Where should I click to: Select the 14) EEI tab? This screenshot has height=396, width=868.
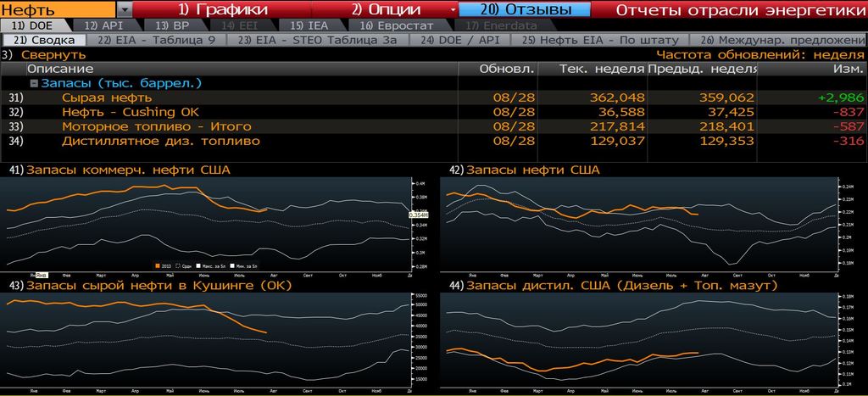[x=242, y=25]
